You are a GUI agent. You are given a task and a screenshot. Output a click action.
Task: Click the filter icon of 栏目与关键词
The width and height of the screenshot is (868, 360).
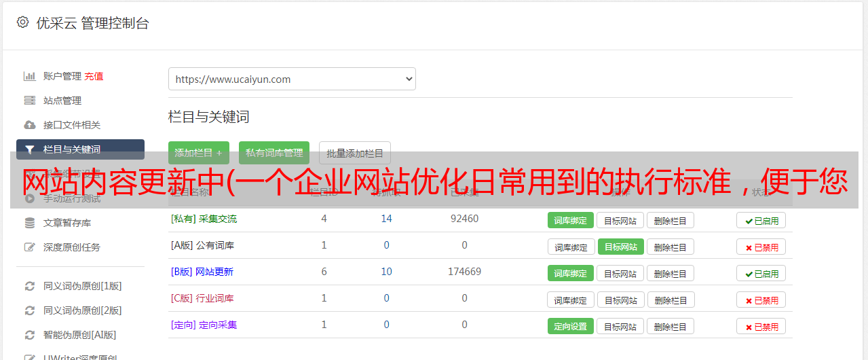coord(29,149)
